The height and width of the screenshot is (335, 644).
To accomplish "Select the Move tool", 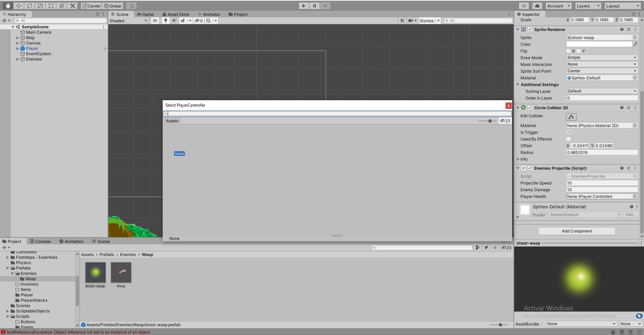I will pos(19,6).
